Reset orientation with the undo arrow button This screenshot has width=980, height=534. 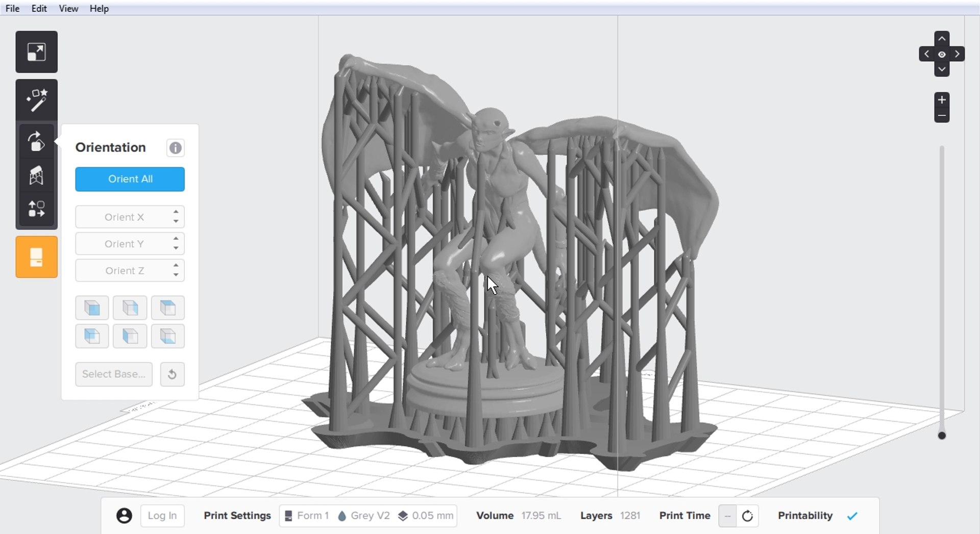coord(172,374)
